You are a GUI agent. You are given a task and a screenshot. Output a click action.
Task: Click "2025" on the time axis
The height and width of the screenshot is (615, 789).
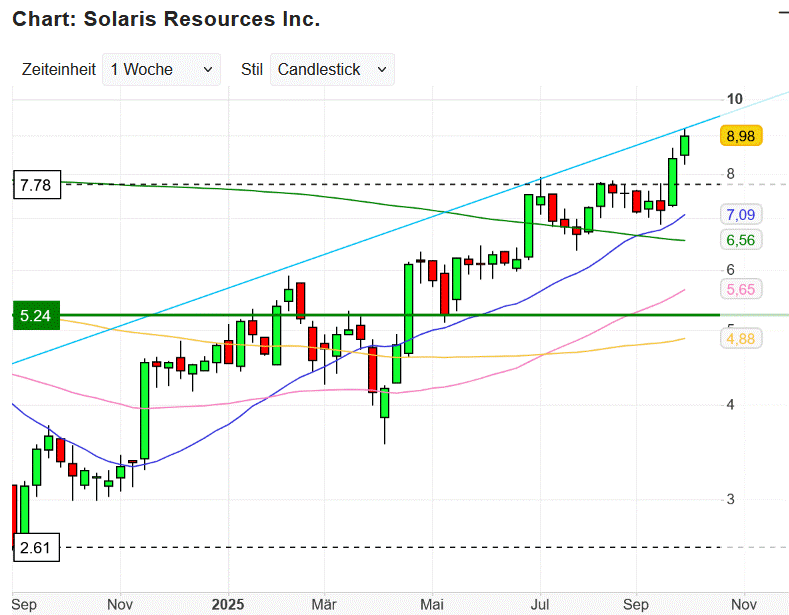[x=227, y=605]
